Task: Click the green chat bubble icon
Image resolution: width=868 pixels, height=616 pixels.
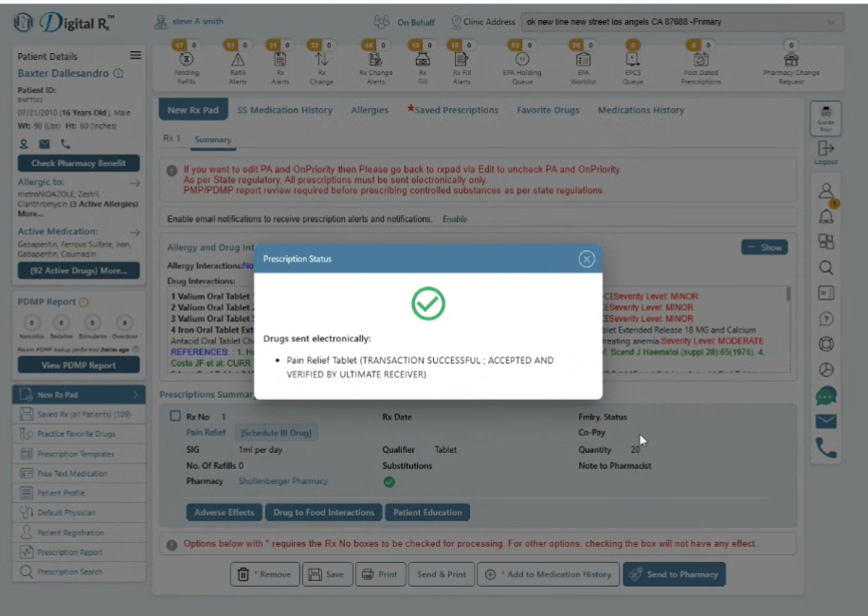Action: tap(826, 396)
